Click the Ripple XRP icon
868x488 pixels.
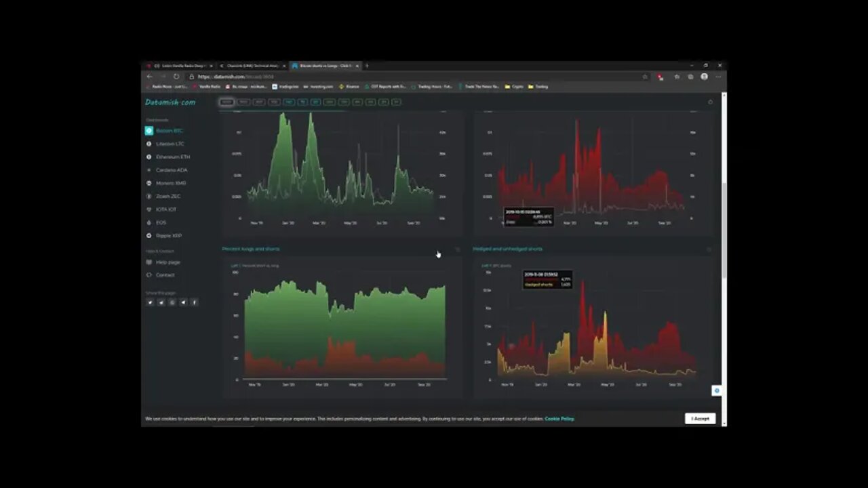[x=149, y=235]
